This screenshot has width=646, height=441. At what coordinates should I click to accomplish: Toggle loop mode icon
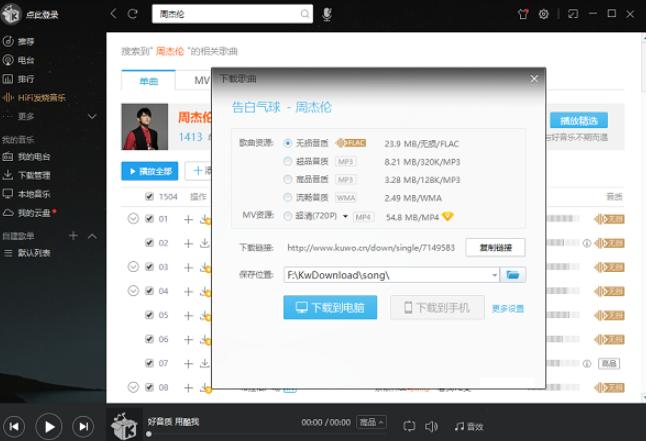point(409,426)
